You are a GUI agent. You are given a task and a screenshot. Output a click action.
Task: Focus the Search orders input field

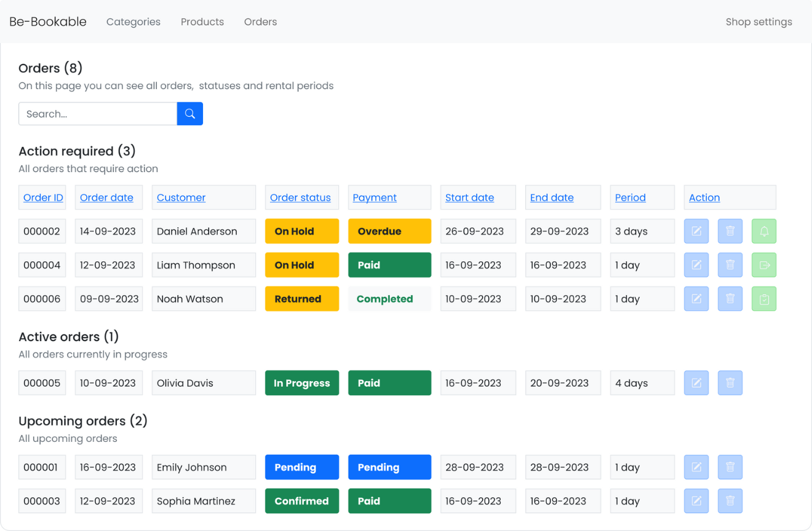pos(98,114)
